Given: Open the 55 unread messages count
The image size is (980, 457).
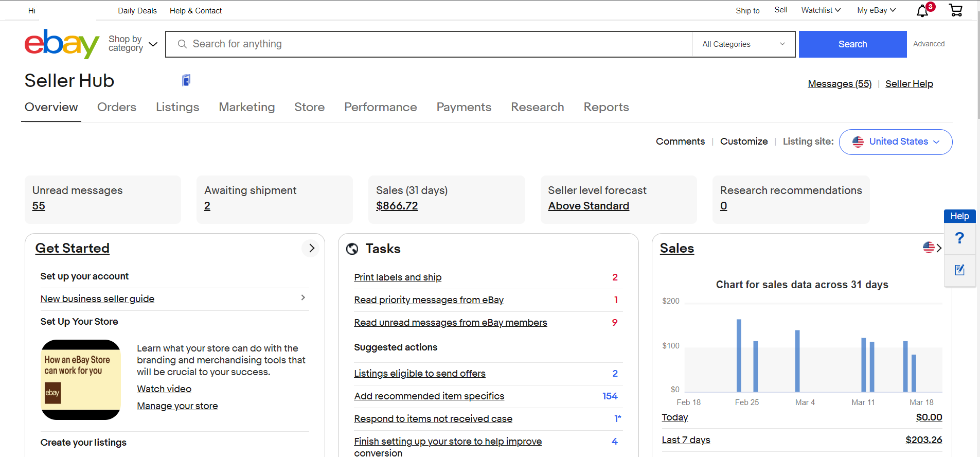Looking at the screenshot, I should tap(39, 206).
